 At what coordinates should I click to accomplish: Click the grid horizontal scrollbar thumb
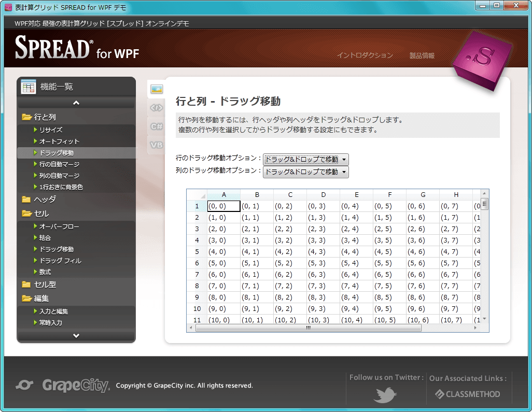[x=309, y=328]
